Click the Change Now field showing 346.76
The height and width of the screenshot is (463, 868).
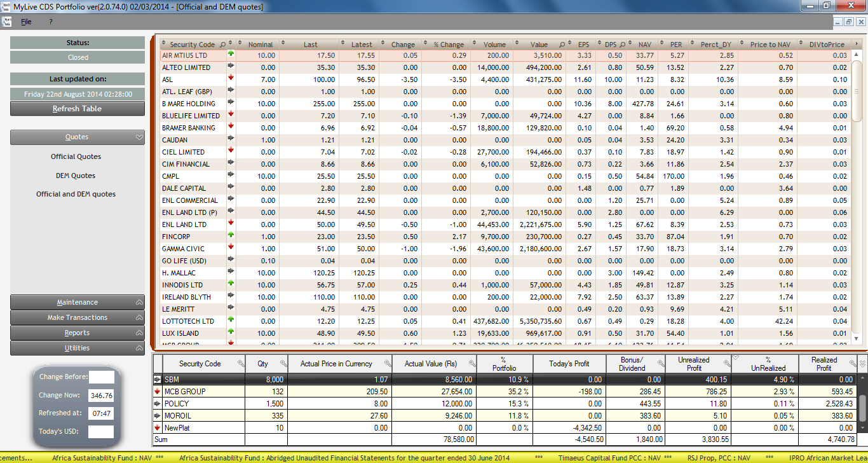tap(100, 395)
